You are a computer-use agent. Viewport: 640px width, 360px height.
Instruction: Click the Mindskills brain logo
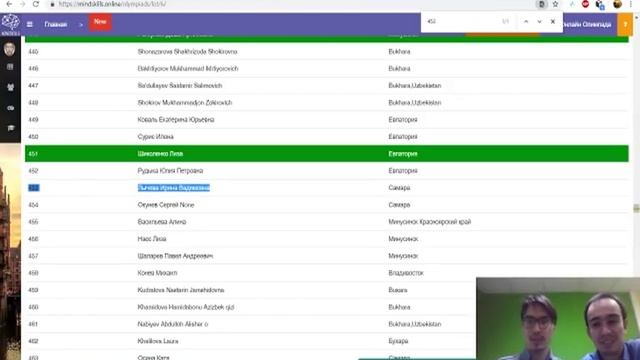click(x=10, y=24)
